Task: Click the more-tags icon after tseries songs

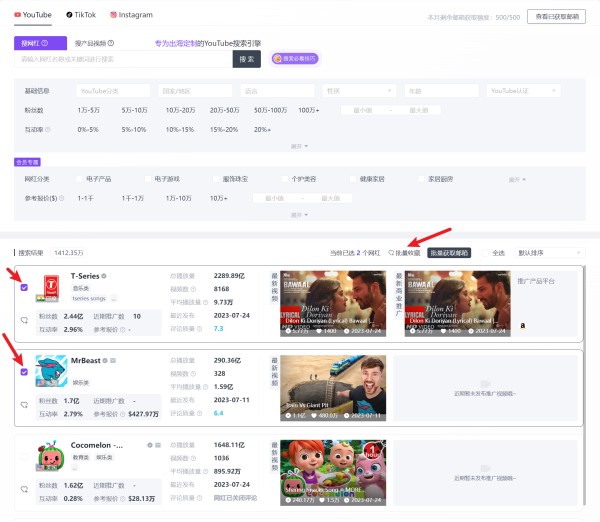Action: (114, 299)
